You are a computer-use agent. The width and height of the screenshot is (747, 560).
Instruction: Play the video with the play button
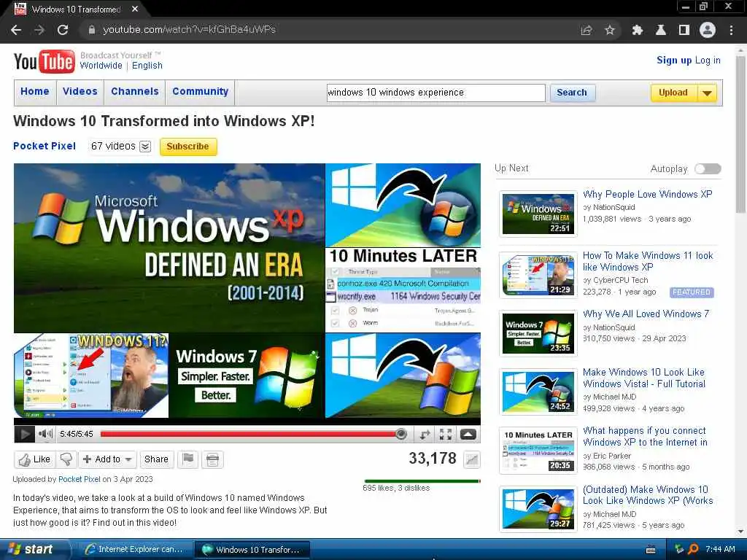click(x=24, y=434)
